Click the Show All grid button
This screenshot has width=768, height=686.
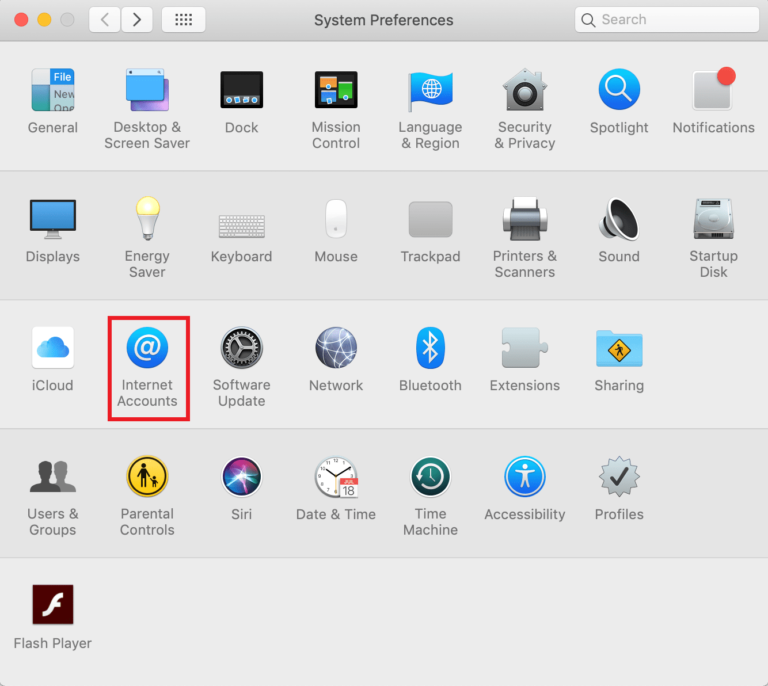(183, 19)
